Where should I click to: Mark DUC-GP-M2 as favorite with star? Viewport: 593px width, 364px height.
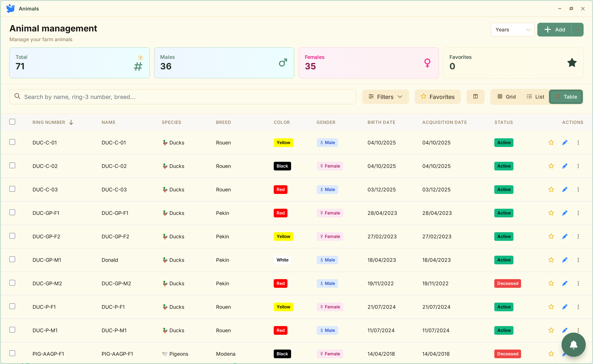tap(551, 283)
